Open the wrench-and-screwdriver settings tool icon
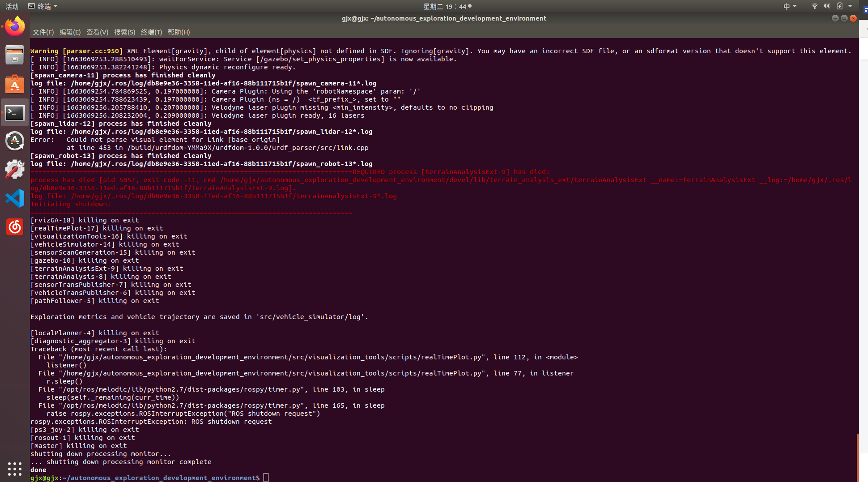The height and width of the screenshot is (482, 868). tap(15, 170)
